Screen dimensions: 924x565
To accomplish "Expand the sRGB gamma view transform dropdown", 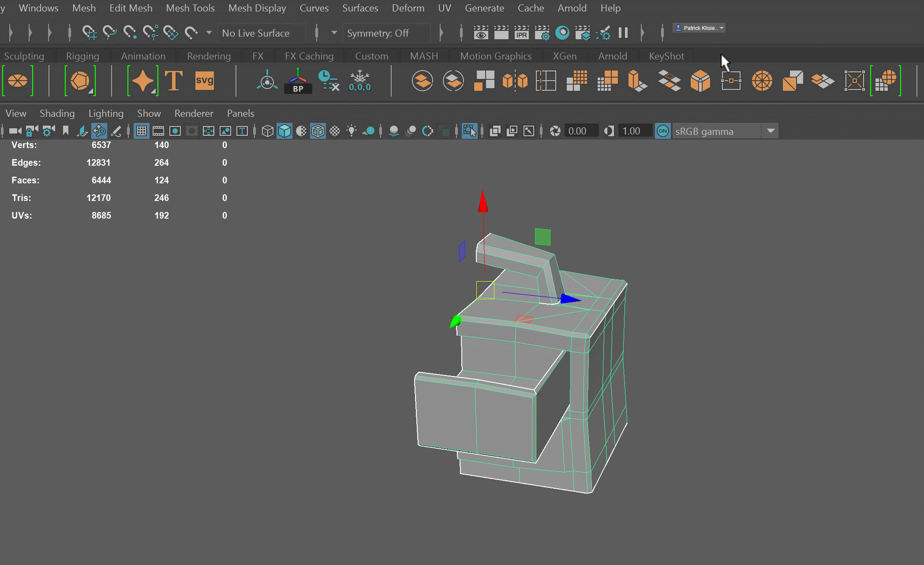I will coord(771,131).
